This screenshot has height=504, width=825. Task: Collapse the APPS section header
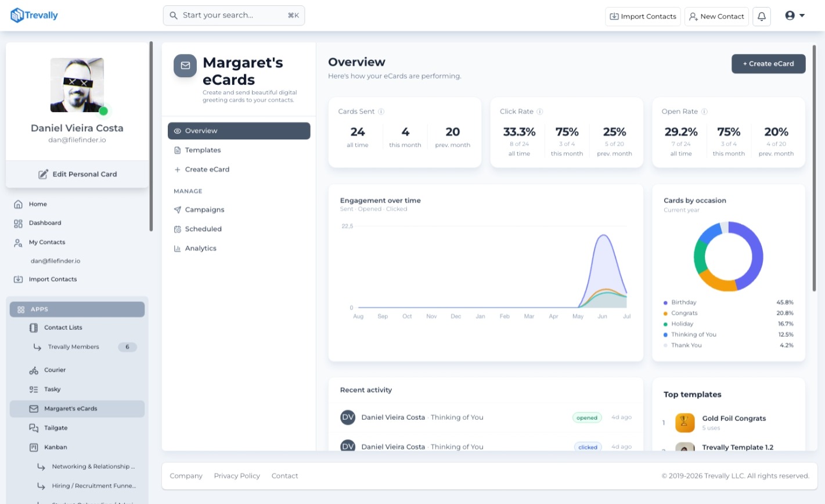point(77,309)
